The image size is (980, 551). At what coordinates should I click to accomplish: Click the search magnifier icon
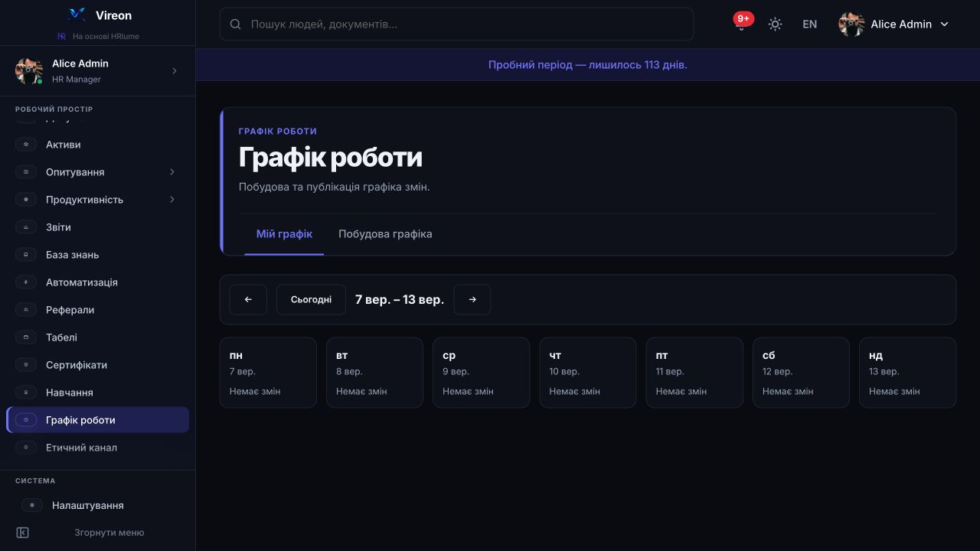click(x=236, y=24)
